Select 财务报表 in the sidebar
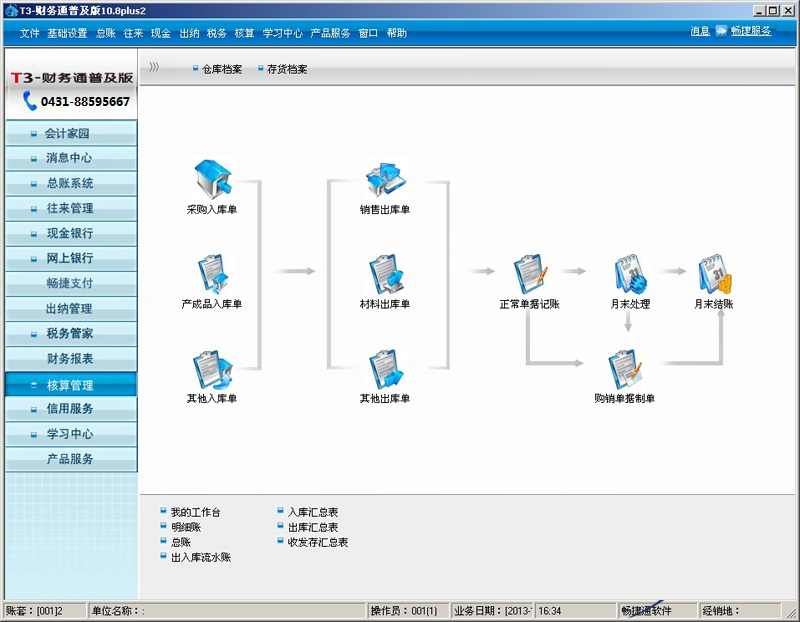The height and width of the screenshot is (622, 800). pos(69,358)
